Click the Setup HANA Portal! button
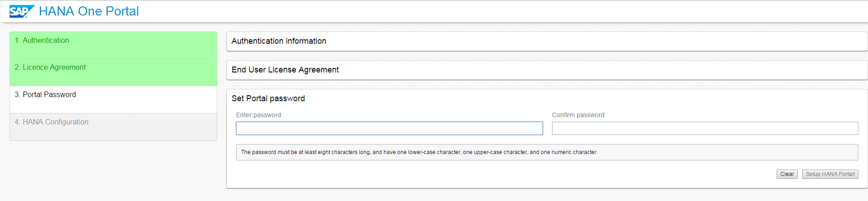868x201 pixels. 830,174
